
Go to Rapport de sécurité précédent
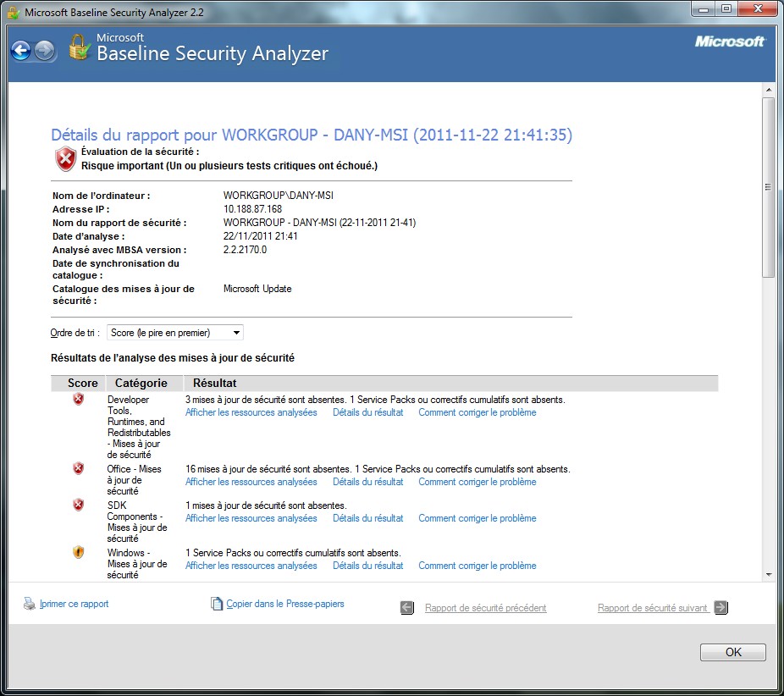point(485,608)
